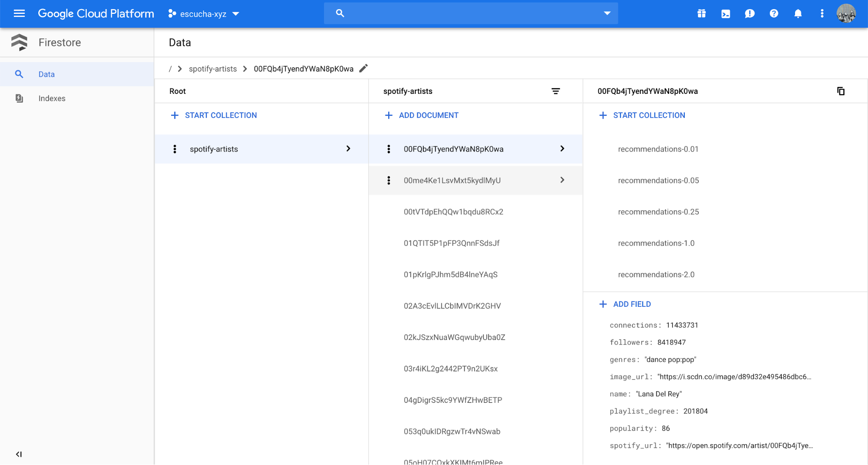Select the Indexes menu item in sidebar

[77, 98]
